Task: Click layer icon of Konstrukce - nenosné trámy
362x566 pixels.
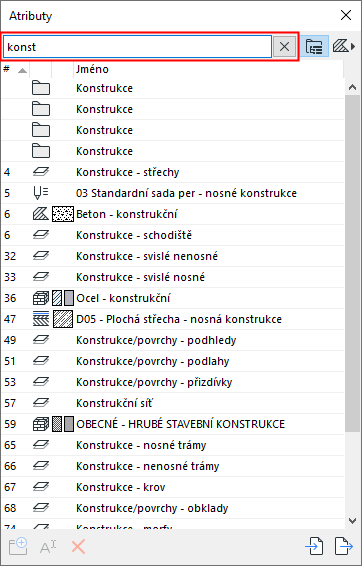Action: coord(41,466)
